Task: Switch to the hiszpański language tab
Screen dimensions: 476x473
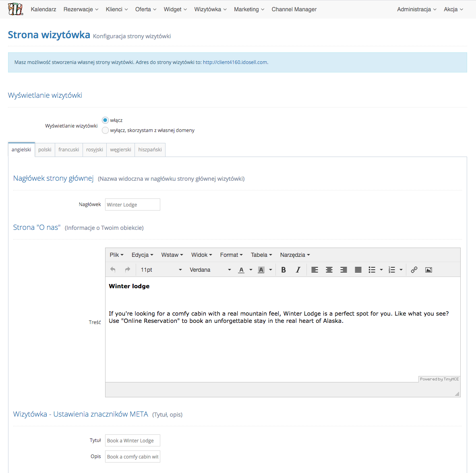Action: (x=150, y=150)
